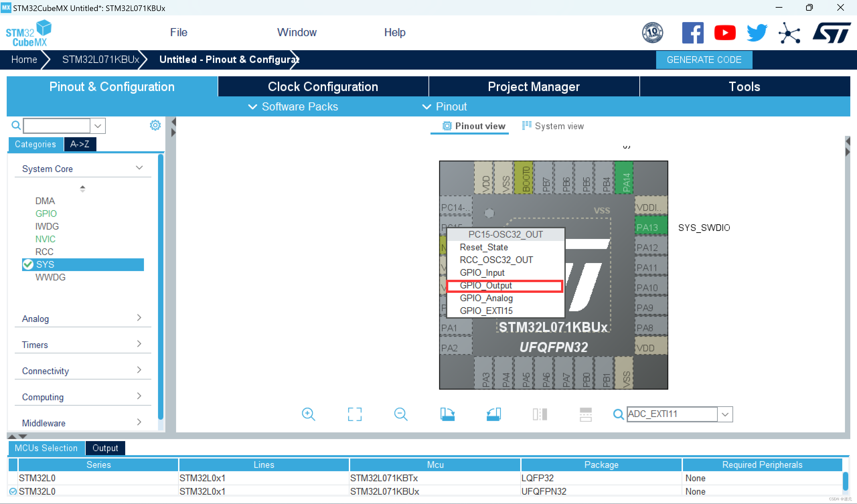Choose GPIO_Input from the pin menu

pyautogui.click(x=505, y=272)
